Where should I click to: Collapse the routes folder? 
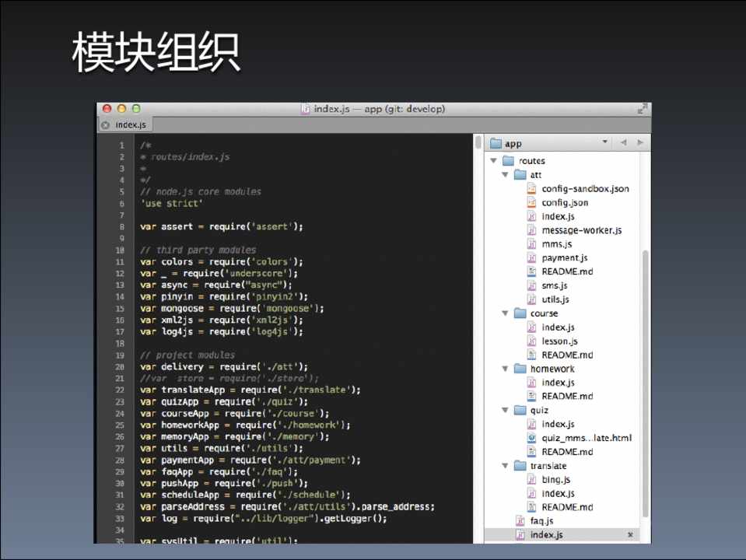492,161
